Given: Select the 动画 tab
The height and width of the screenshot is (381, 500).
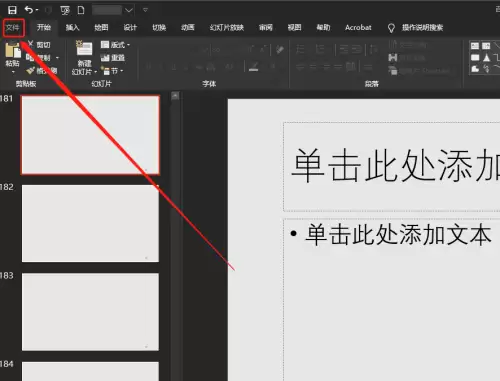Looking at the screenshot, I should coord(188,27).
